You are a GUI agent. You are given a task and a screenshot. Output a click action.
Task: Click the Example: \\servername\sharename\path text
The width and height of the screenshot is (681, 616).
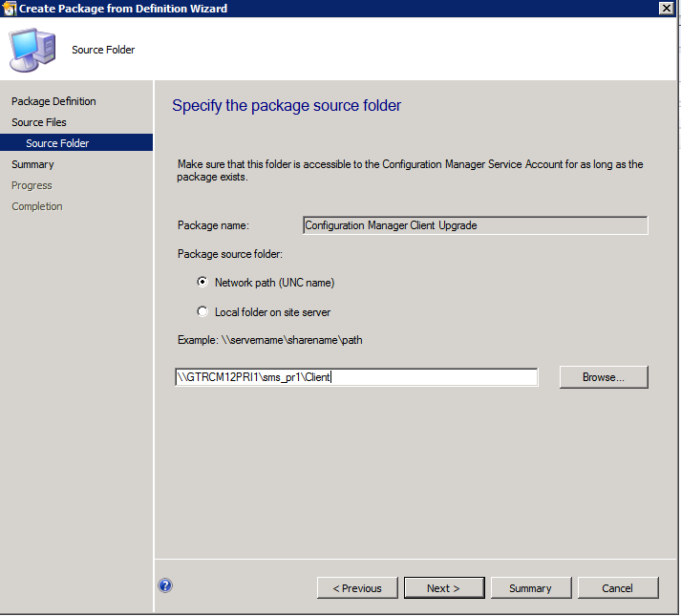[x=269, y=340]
